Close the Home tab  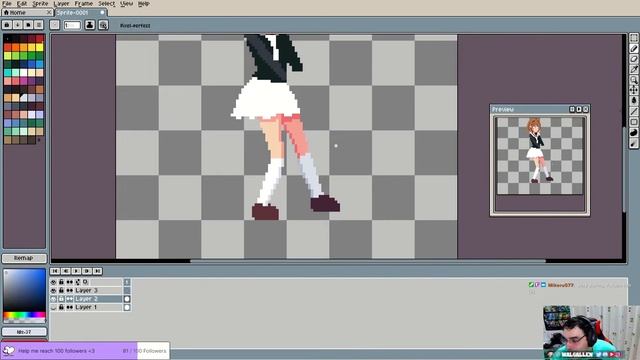coord(49,13)
